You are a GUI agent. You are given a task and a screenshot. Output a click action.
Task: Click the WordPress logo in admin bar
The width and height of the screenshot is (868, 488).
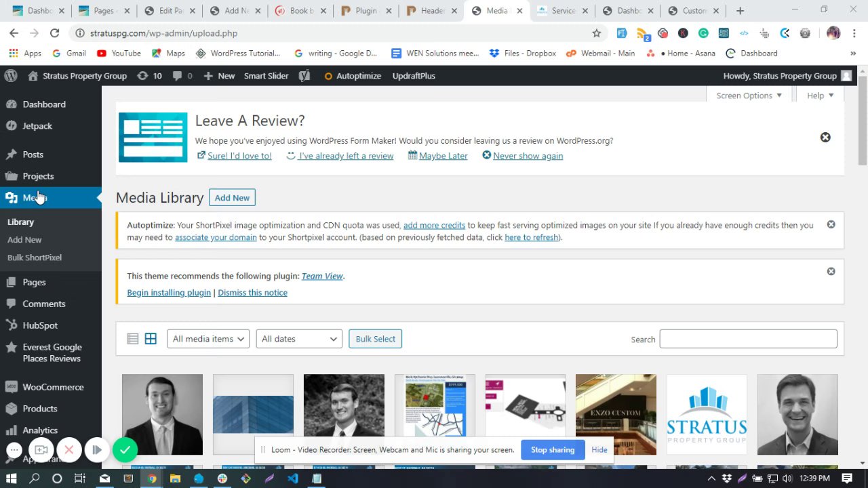coord(10,76)
